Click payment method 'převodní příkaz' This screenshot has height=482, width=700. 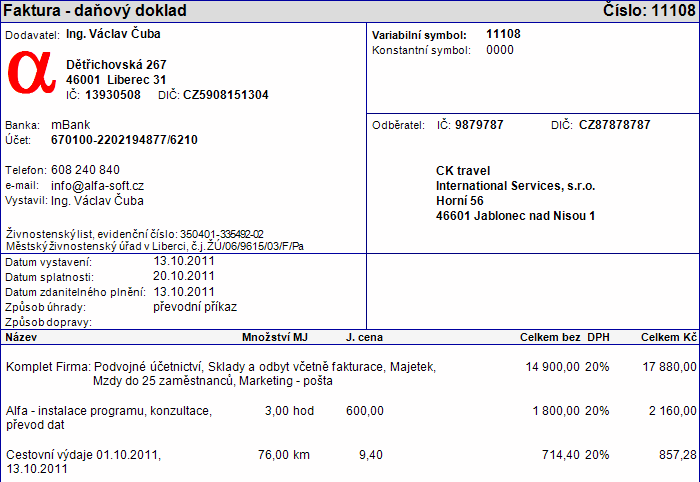195,307
